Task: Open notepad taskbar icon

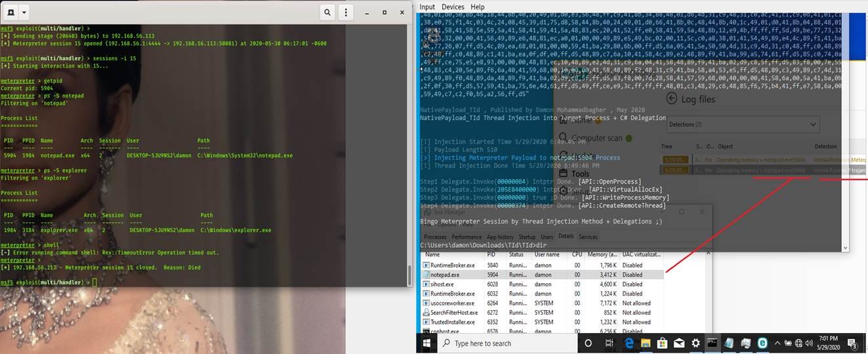Action: 730,344
